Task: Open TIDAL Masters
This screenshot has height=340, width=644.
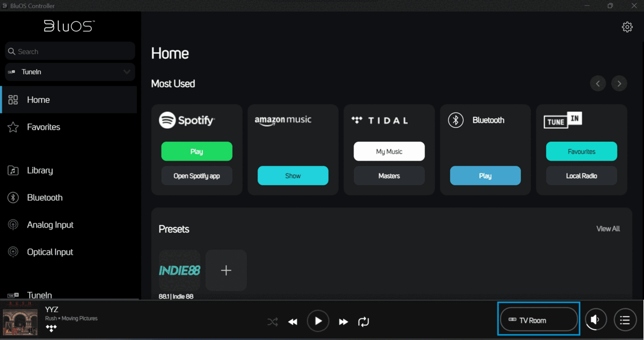Action: pos(389,176)
